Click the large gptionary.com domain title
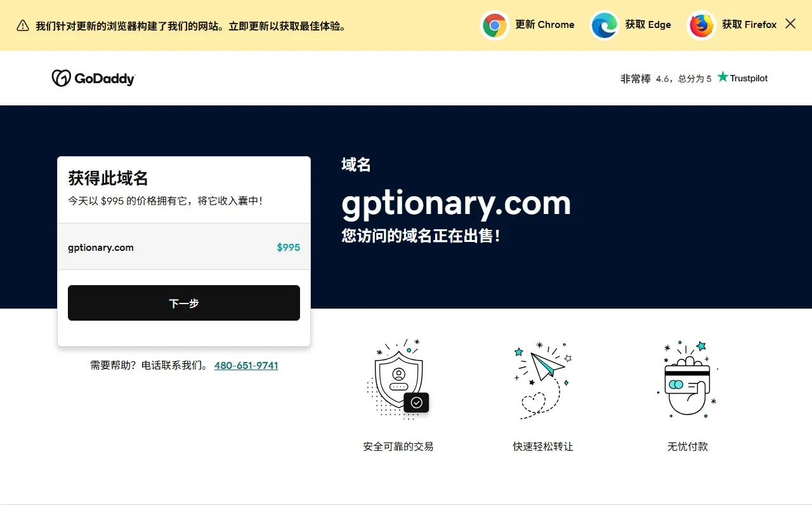This screenshot has width=812, height=508. [x=455, y=203]
